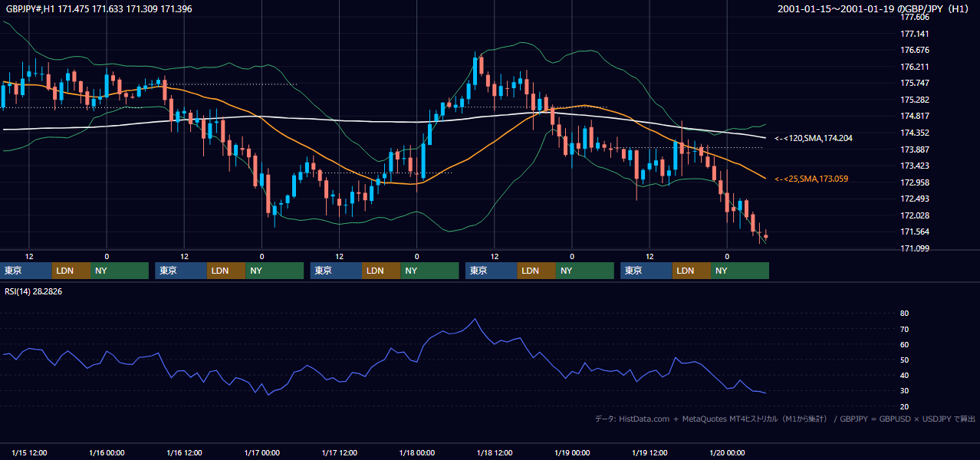980x460 pixels.
Task: Click price axis value 172.958
Action: (915, 182)
